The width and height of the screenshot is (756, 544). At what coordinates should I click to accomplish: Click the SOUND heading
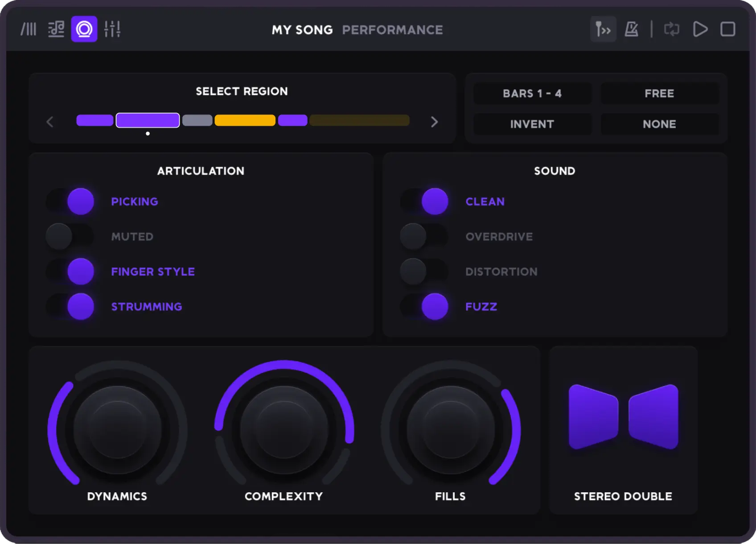(555, 171)
